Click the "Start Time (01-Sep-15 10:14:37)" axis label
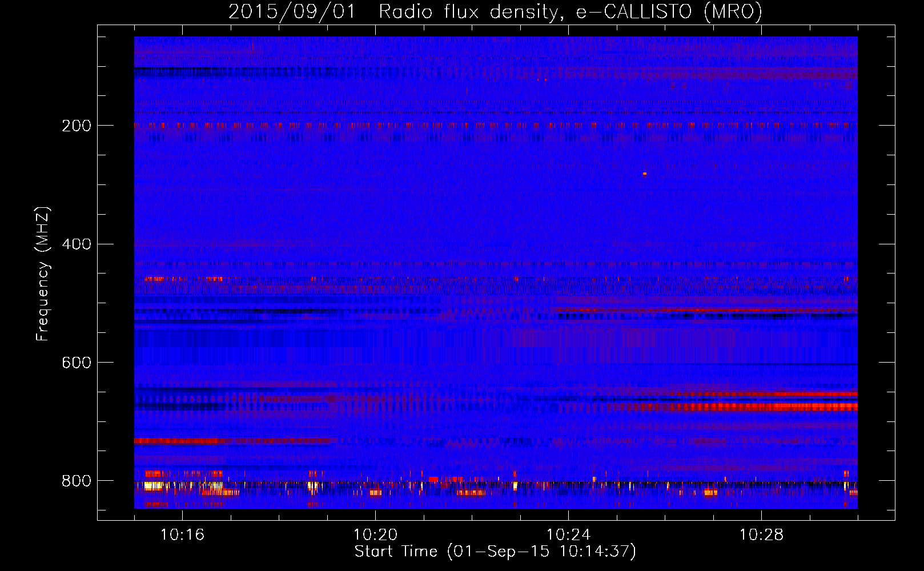This screenshot has height=571, width=924. (495, 552)
